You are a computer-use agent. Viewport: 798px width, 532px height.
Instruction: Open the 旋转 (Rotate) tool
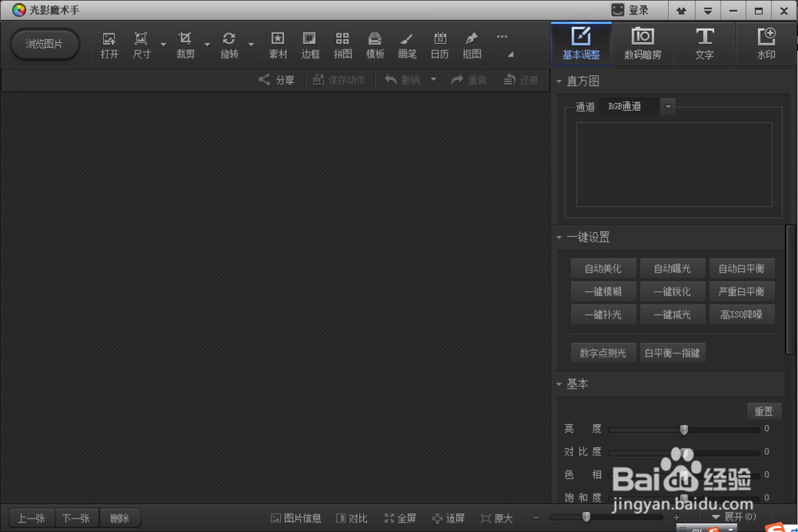pos(230,44)
